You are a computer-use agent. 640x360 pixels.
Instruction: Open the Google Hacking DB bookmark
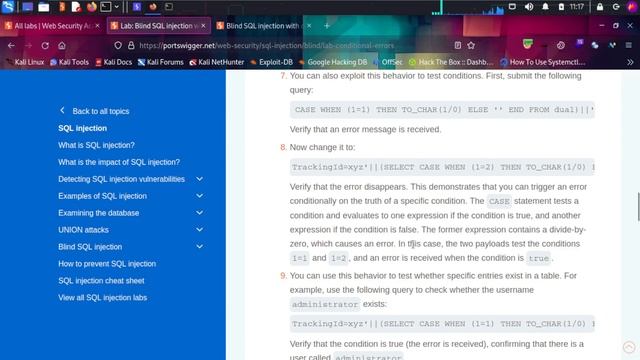pyautogui.click(x=333, y=62)
